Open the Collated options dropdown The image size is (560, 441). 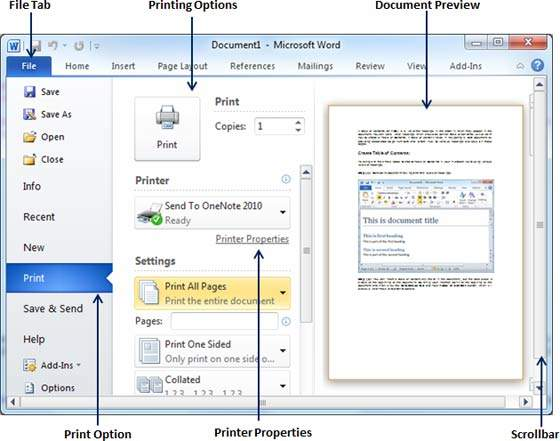click(x=283, y=386)
